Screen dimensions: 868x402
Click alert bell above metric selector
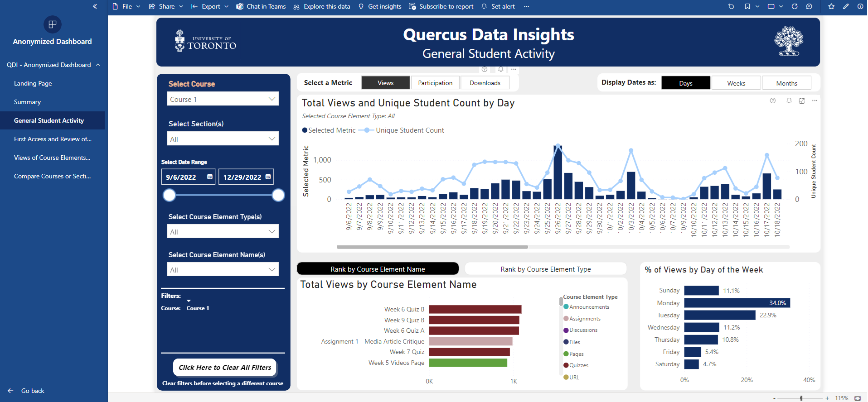click(x=501, y=69)
